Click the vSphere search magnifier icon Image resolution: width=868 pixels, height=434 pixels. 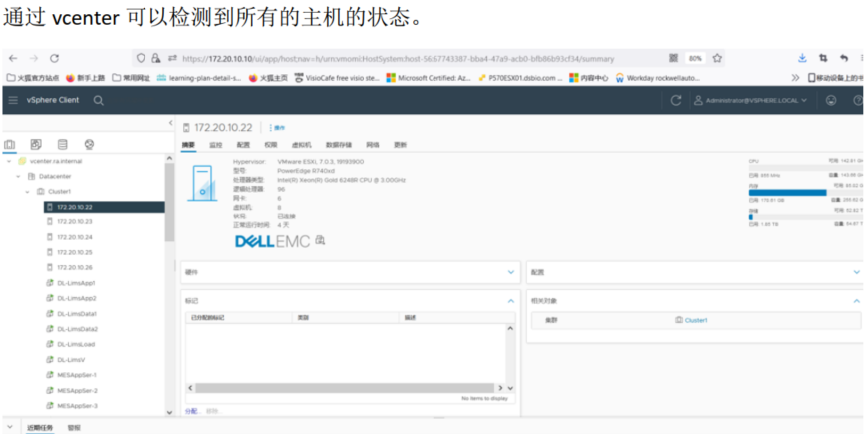(98, 100)
